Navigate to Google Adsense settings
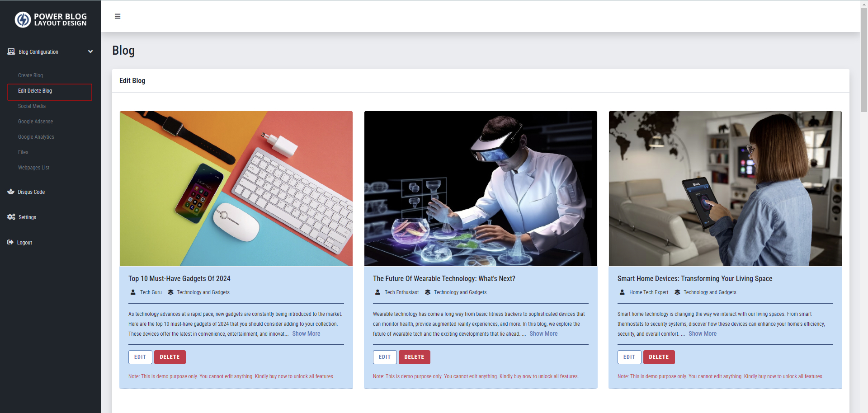Image resolution: width=868 pixels, height=413 pixels. tap(35, 122)
